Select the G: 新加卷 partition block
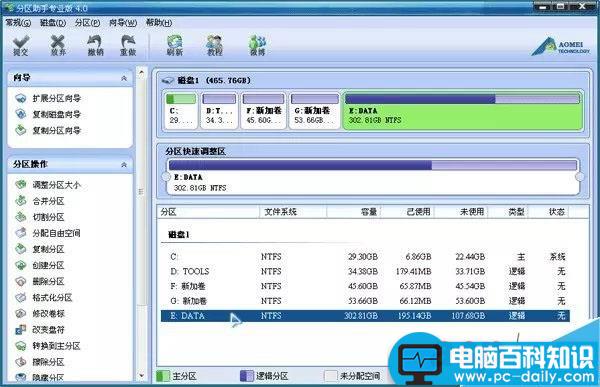This screenshot has height=387, width=600. (x=315, y=110)
